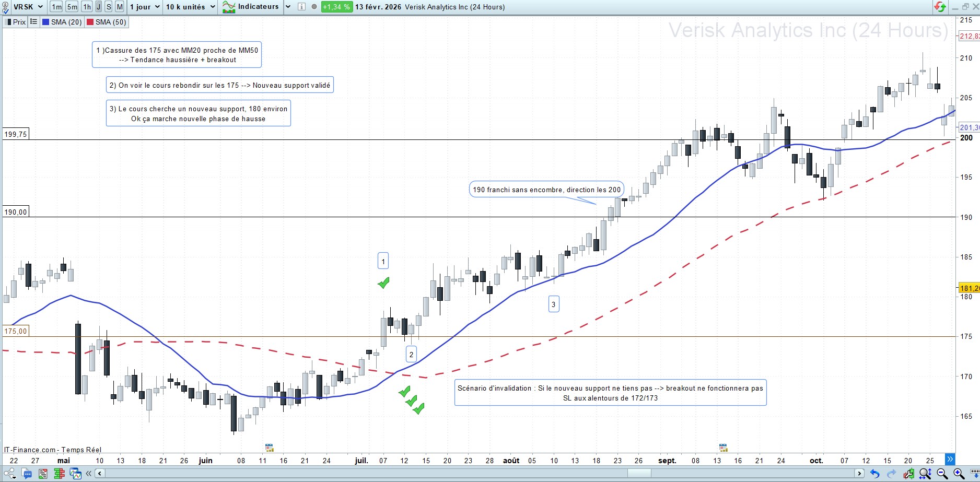Click the grey status circle in the toolbar
Image resolution: width=980 pixels, height=482 pixels.
pyautogui.click(x=314, y=7)
